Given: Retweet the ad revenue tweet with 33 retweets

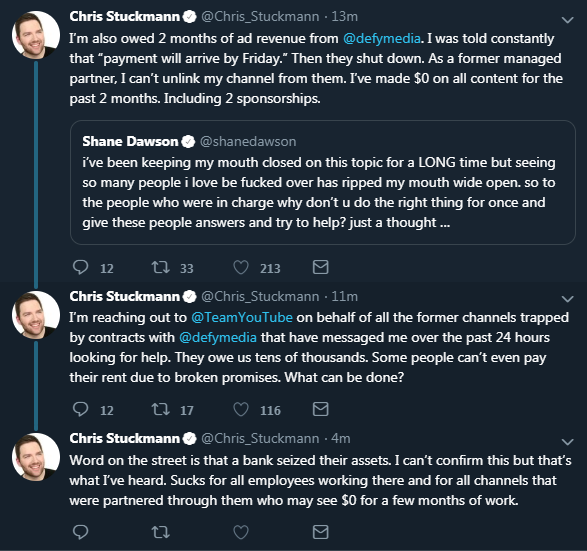Looking at the screenshot, I should [160, 268].
